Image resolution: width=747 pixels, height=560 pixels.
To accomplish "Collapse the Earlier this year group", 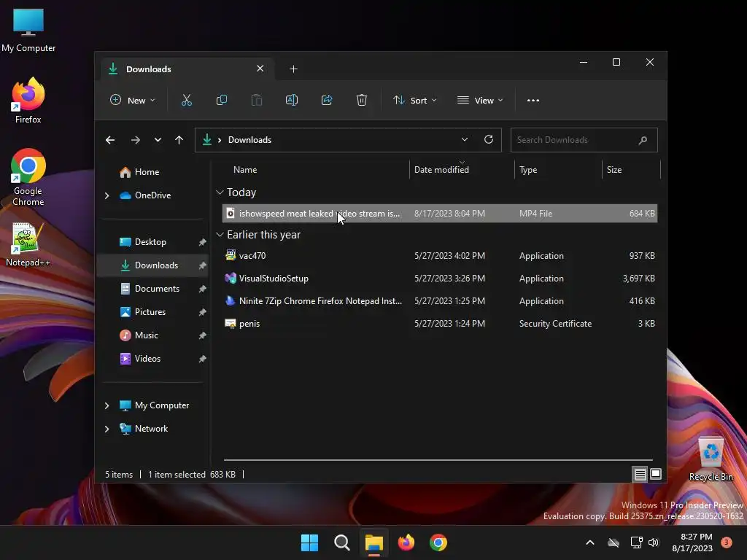I will point(220,235).
